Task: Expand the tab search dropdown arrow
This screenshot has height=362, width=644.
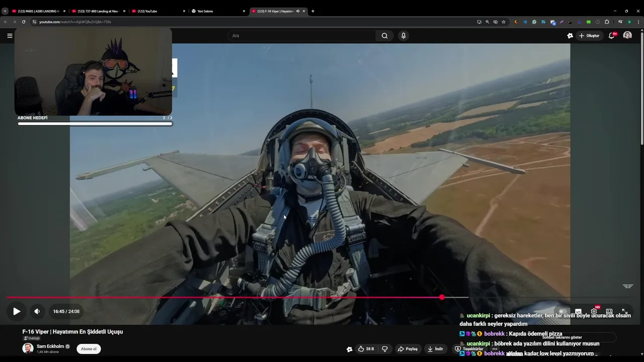Action: [5, 11]
